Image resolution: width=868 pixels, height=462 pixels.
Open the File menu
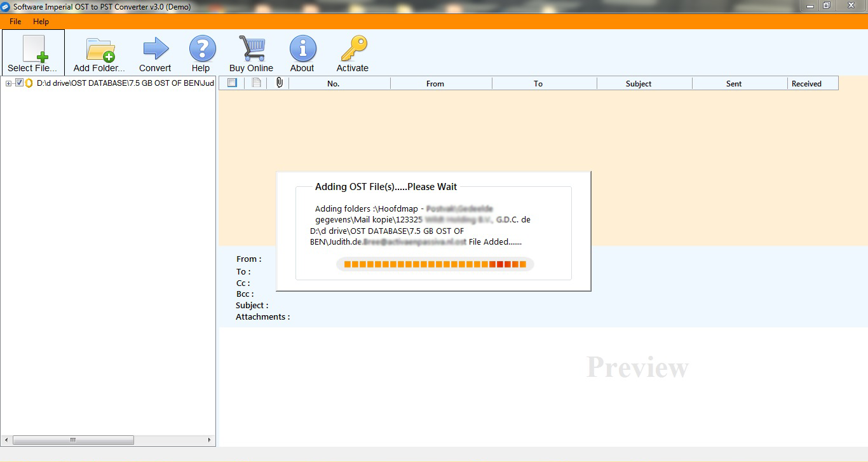[x=15, y=22]
